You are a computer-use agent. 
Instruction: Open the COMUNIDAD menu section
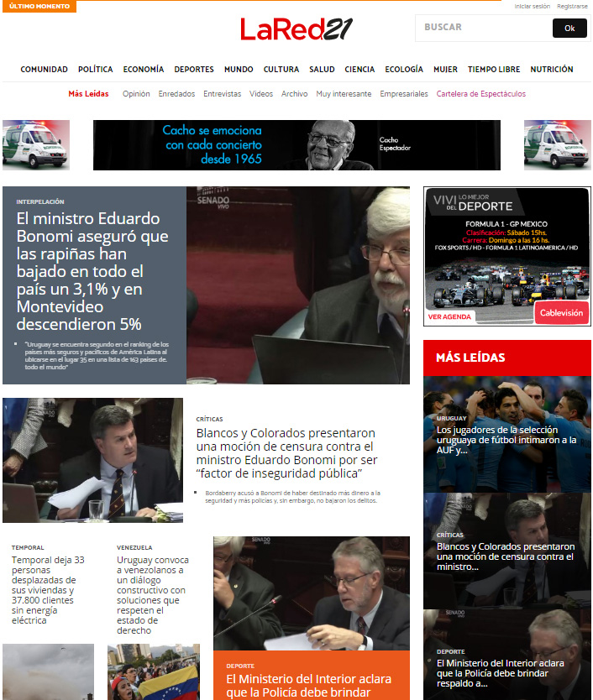click(45, 69)
